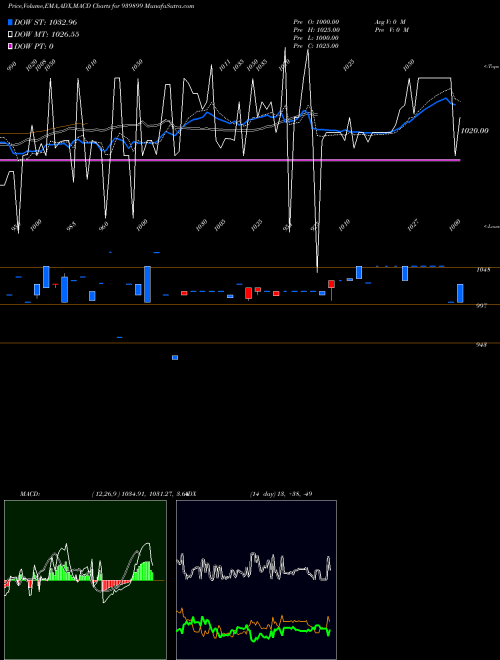The image size is (500, 660).
Task: Select the 'DOW PT: 0' legend text
Action: (34, 46)
